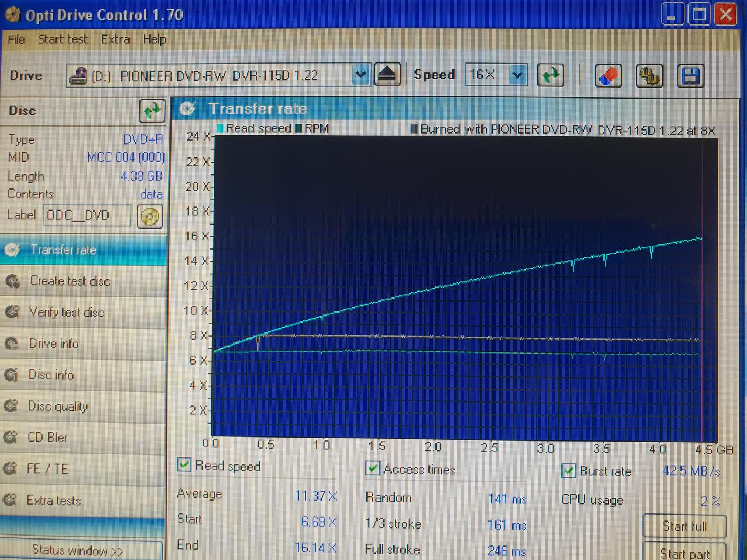Click the Label field containing ODC_DVD
Image resolution: width=747 pixels, height=560 pixels.
pos(88,215)
